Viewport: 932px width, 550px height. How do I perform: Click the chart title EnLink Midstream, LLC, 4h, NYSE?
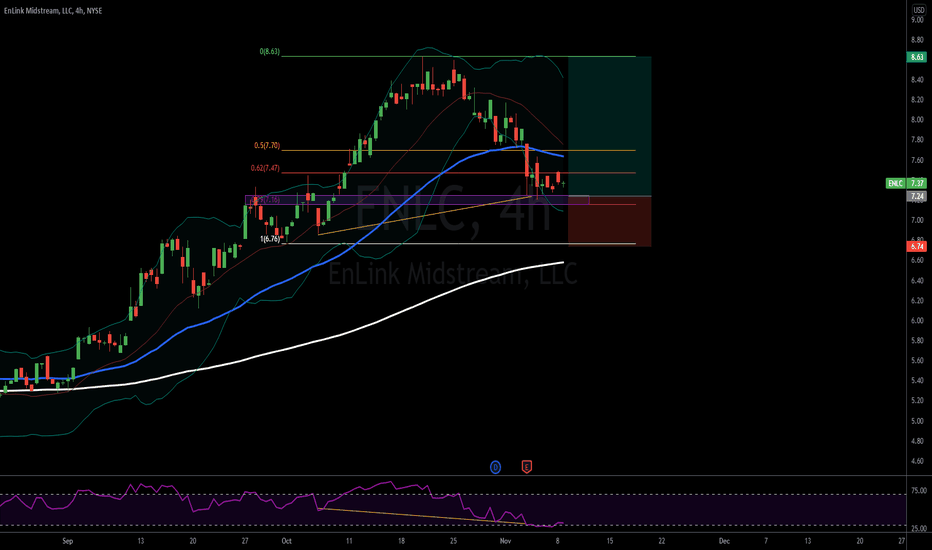(x=53, y=11)
